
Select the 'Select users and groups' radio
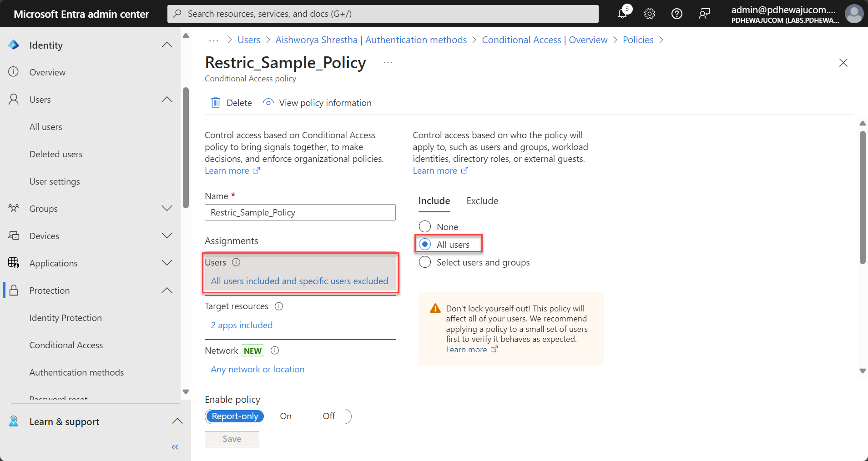point(425,262)
